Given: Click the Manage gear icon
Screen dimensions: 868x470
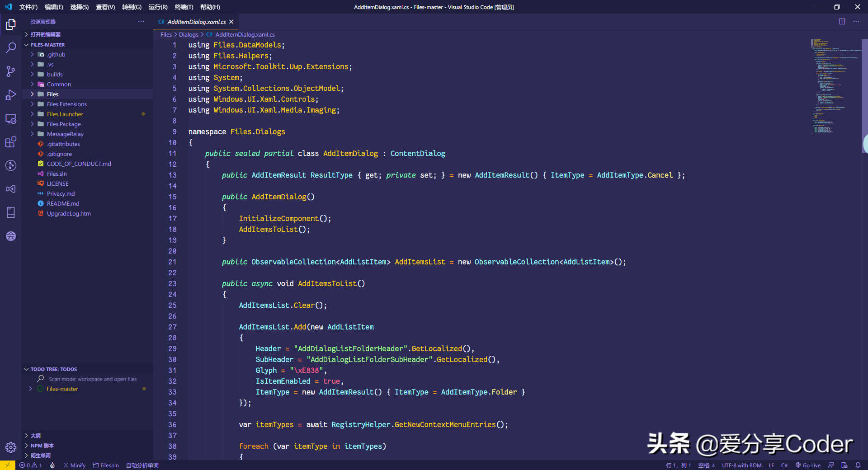Looking at the screenshot, I should pyautogui.click(x=11, y=447).
